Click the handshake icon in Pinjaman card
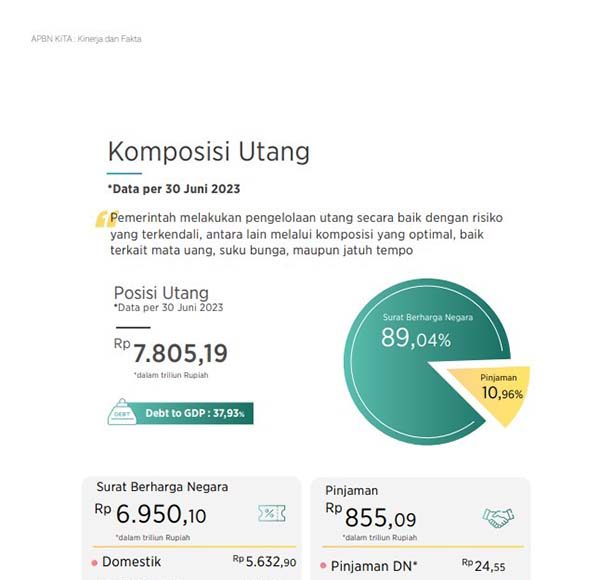This screenshot has height=580, width=600. pos(498,517)
